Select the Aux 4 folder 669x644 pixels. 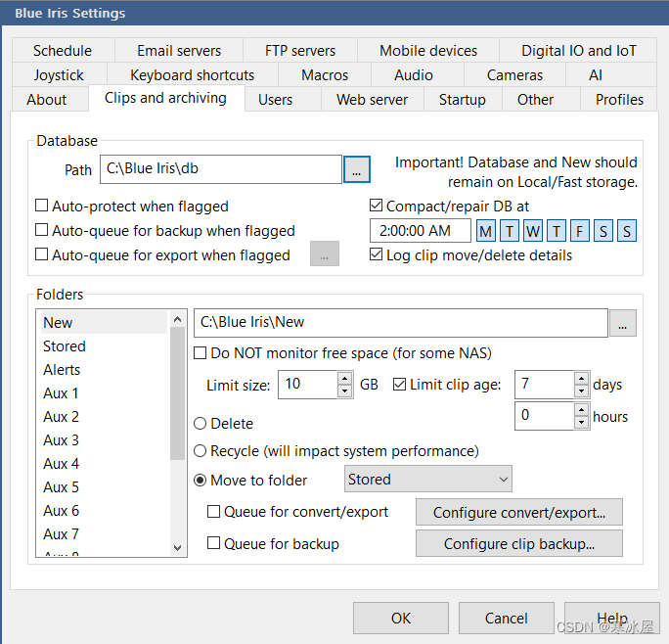[104, 463]
